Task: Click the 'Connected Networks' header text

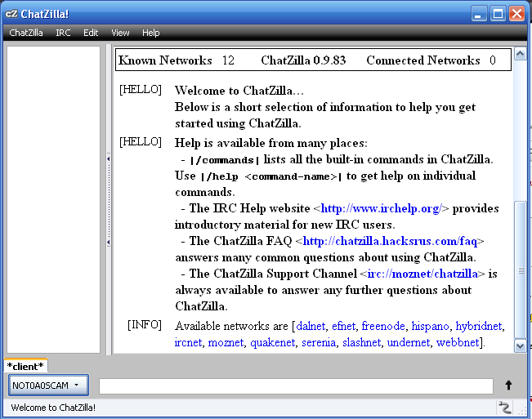Action: [x=423, y=60]
